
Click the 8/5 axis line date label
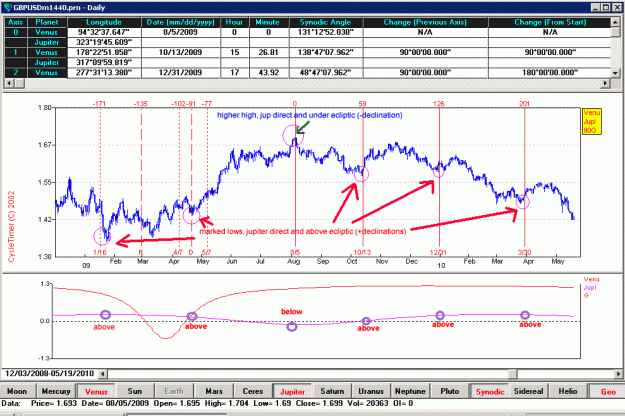point(295,252)
